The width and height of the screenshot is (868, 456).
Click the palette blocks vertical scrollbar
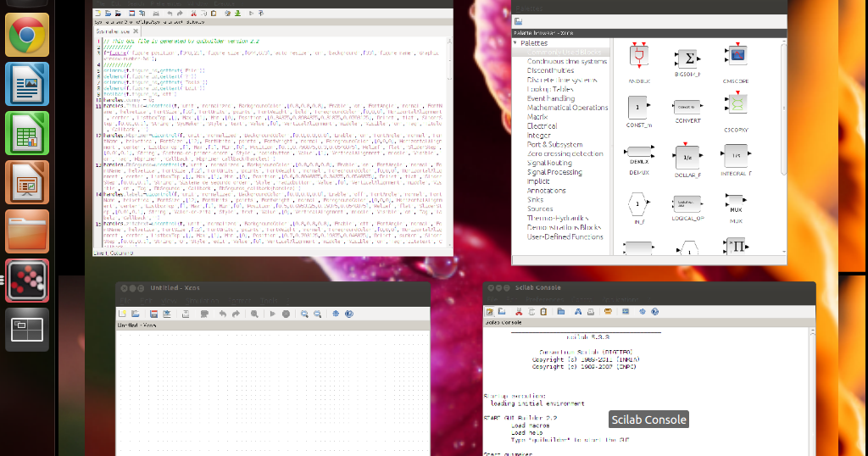coord(783,109)
